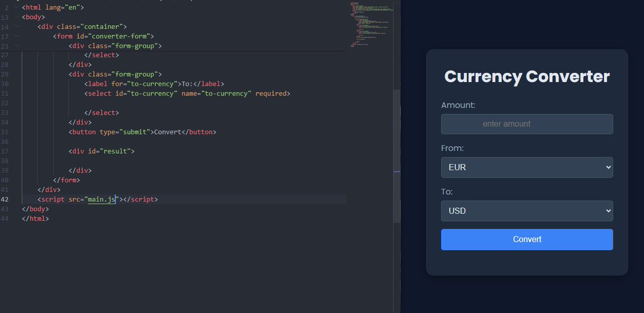Click the label for="to-currency" code line
The width and height of the screenshot is (644, 313).
154,84
